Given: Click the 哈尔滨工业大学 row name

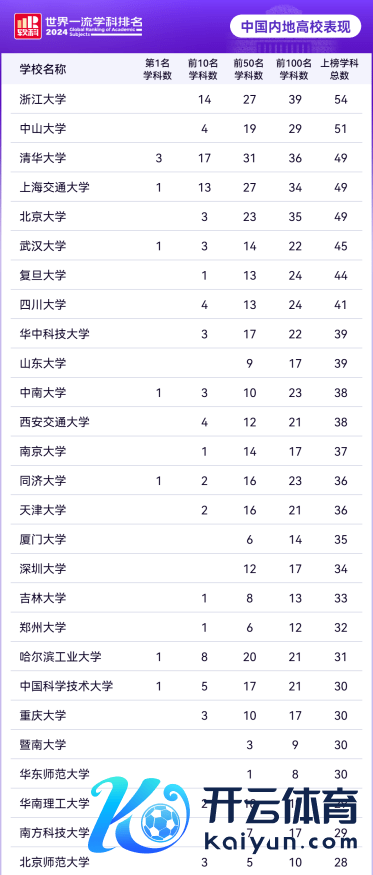Looking at the screenshot, I should 60,656.
